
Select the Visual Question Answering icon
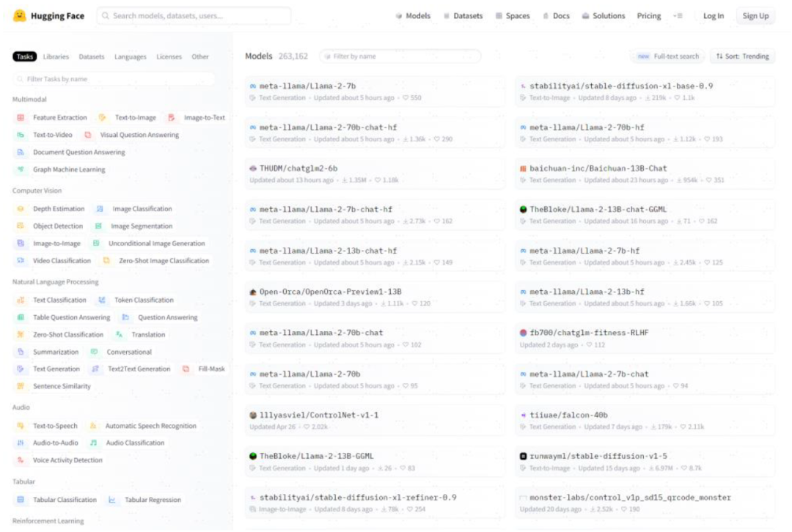click(88, 135)
